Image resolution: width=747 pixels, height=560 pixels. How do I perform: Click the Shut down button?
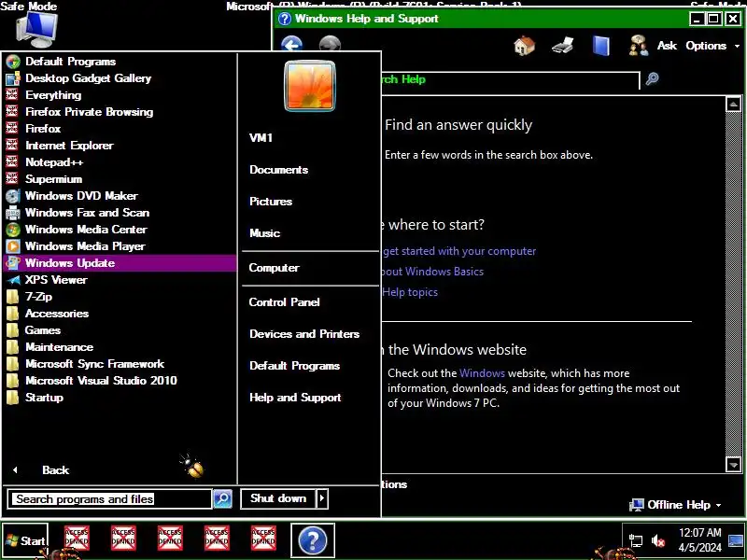point(277,498)
